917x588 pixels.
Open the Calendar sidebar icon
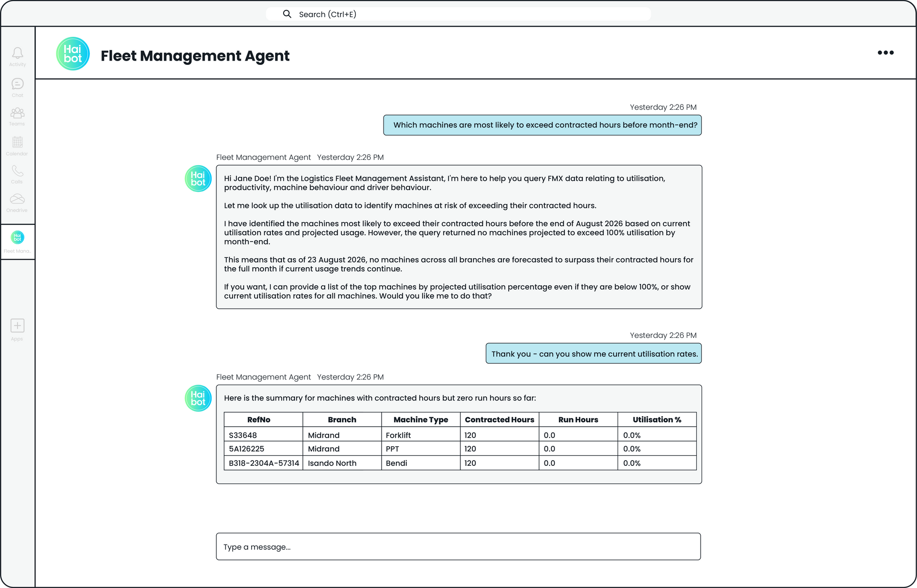click(17, 146)
